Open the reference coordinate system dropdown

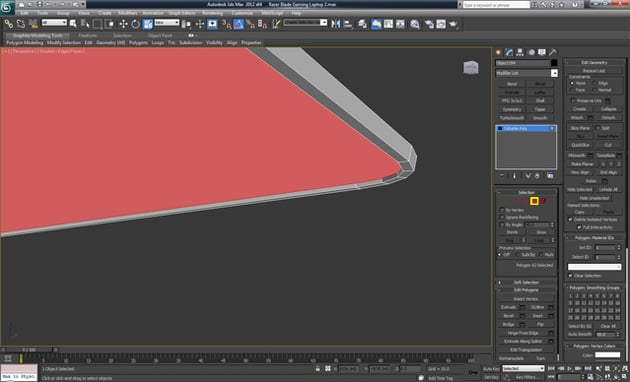pyautogui.click(x=167, y=23)
